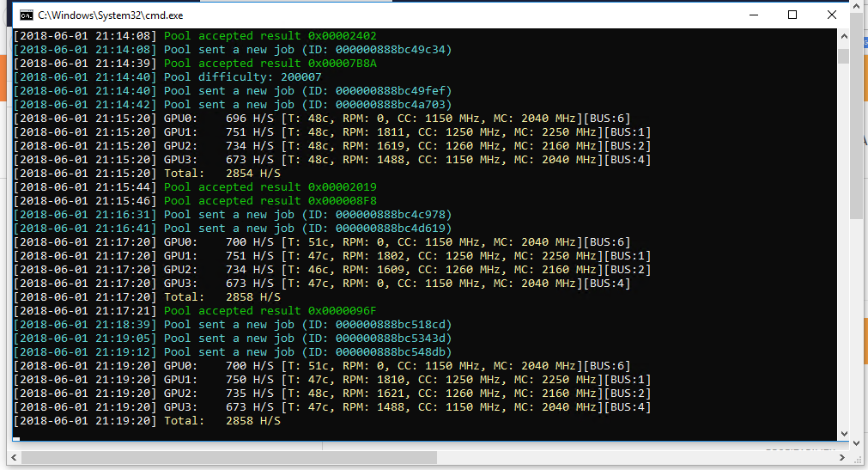Click GPU1 750 H/S line
The height and width of the screenshot is (470, 868).
click(x=332, y=380)
